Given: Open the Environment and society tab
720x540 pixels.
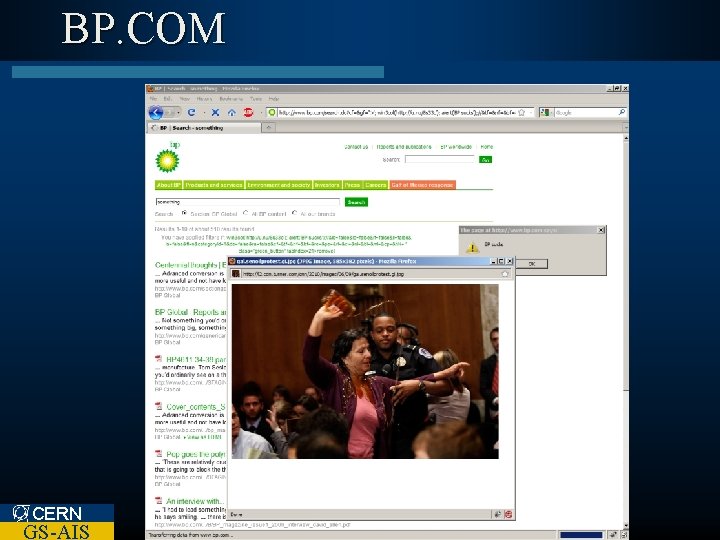Looking at the screenshot, I should (279, 185).
